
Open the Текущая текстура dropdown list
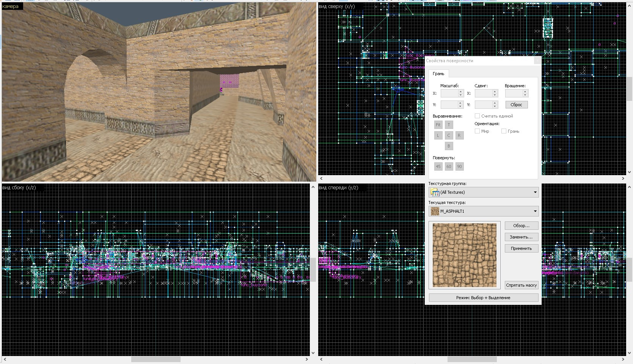click(534, 211)
